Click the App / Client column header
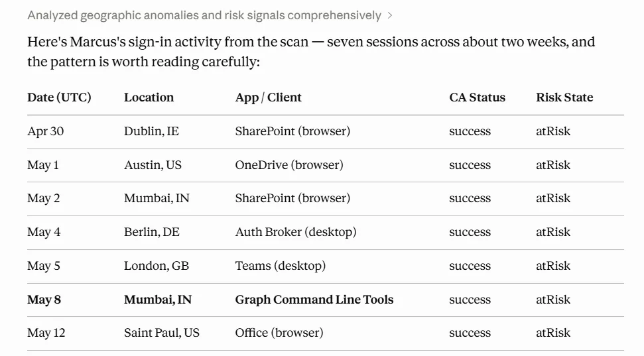Screen dimensions: 644x356 [268, 97]
